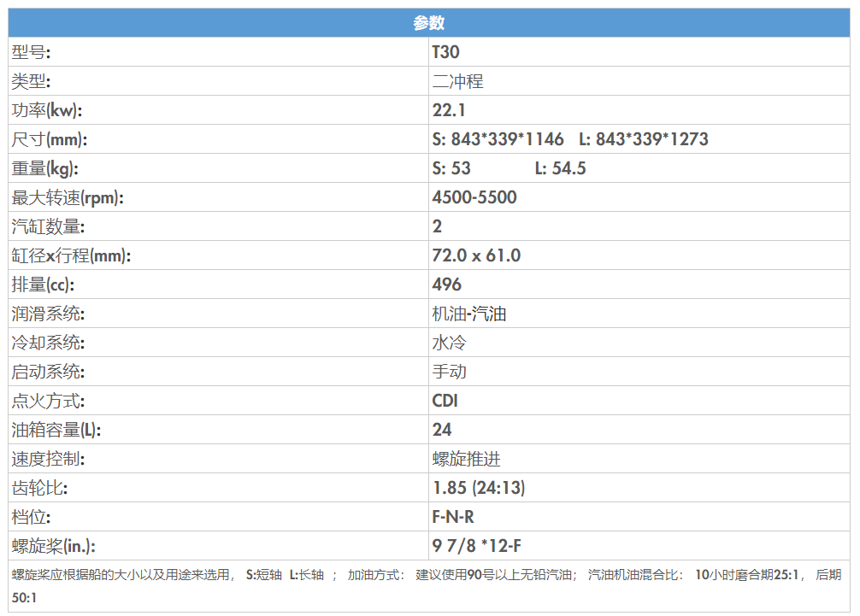The height and width of the screenshot is (616, 860).
Task: Select the 496 displacement value
Action: (447, 285)
